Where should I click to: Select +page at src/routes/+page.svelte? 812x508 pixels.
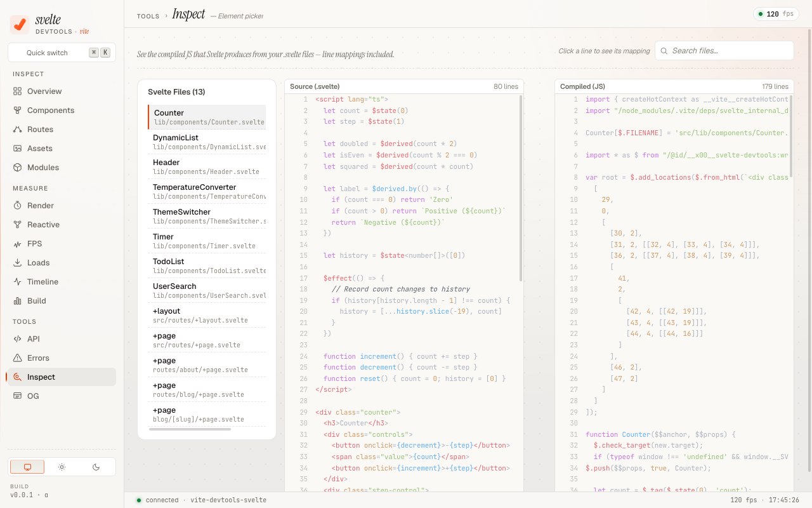207,340
